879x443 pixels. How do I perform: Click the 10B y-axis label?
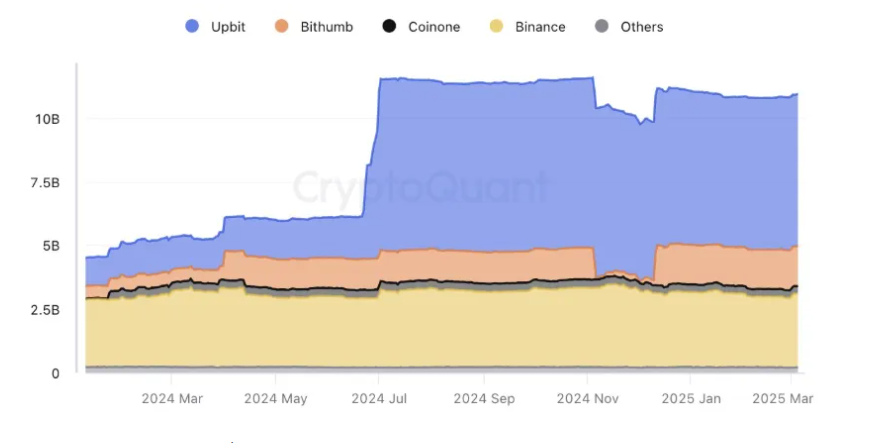47,119
